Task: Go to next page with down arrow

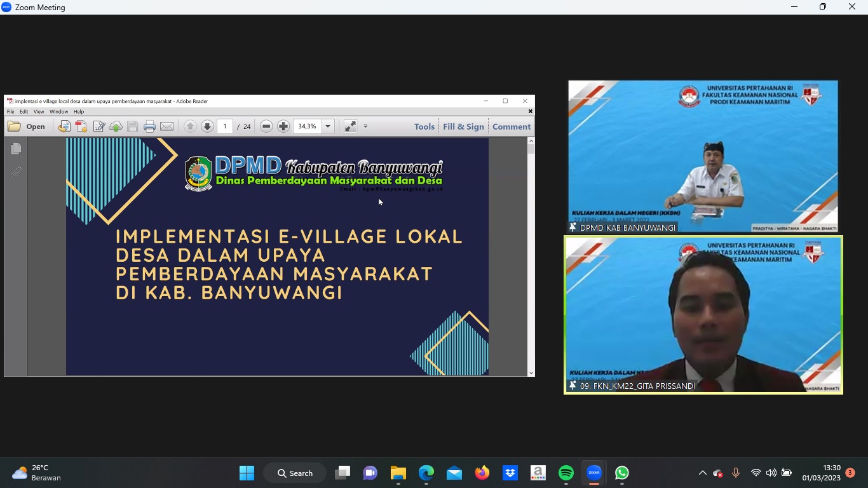Action: (207, 126)
